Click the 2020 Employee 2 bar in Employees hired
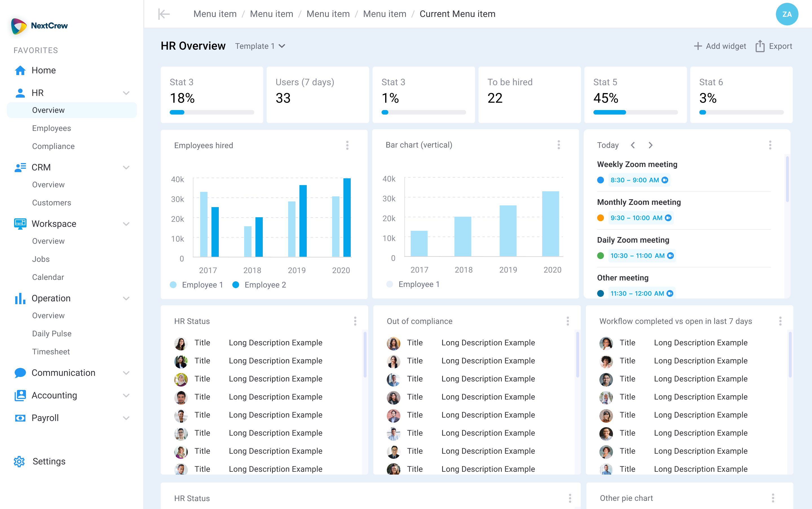812x509 pixels. point(347,218)
